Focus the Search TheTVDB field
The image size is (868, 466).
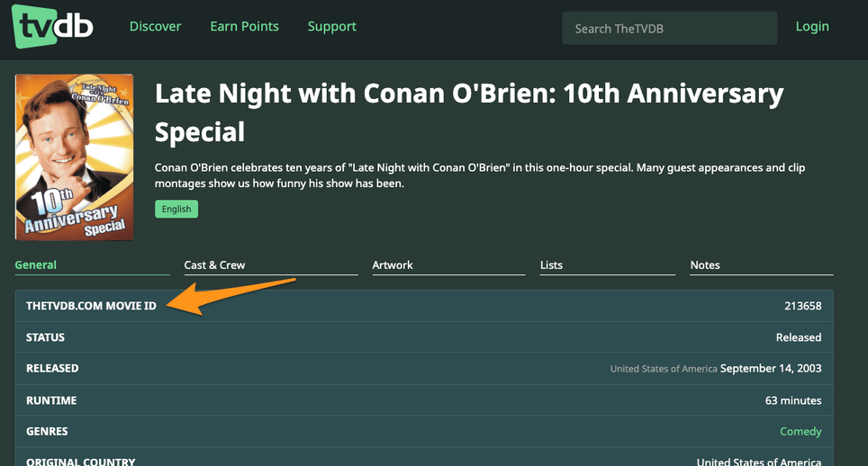click(x=669, y=28)
